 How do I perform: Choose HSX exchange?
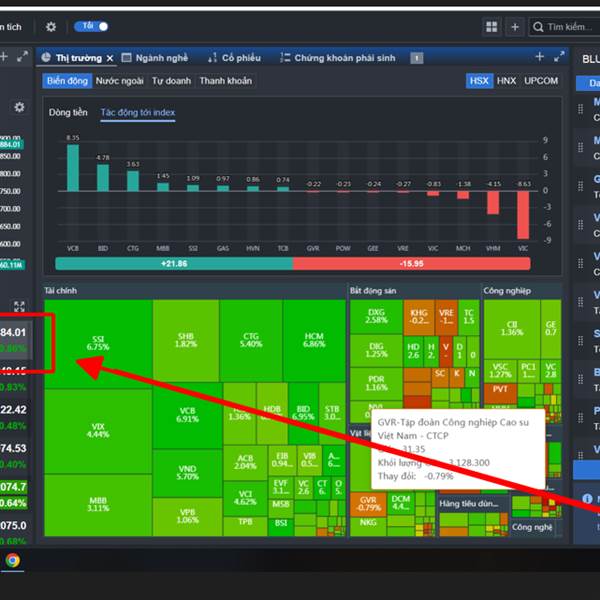[x=479, y=81]
